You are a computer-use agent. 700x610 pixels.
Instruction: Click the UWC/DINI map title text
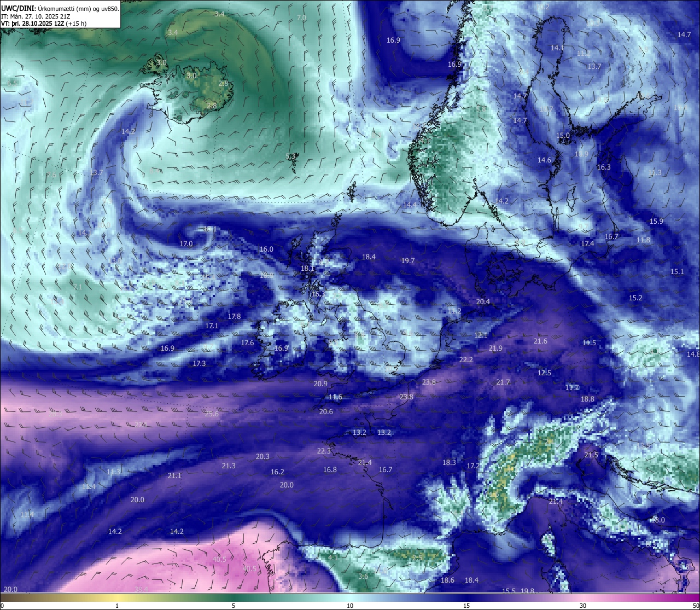pos(60,8)
